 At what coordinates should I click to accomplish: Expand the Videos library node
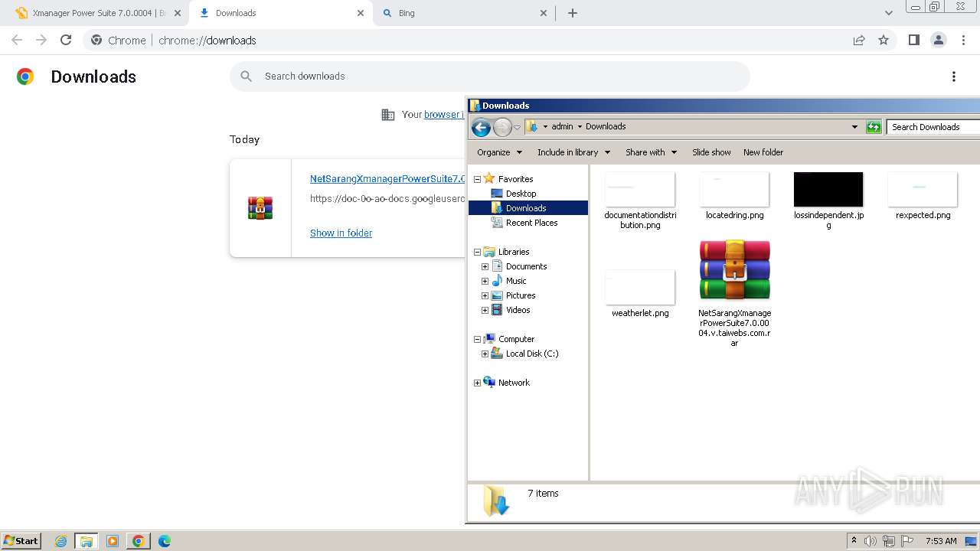pyautogui.click(x=485, y=310)
